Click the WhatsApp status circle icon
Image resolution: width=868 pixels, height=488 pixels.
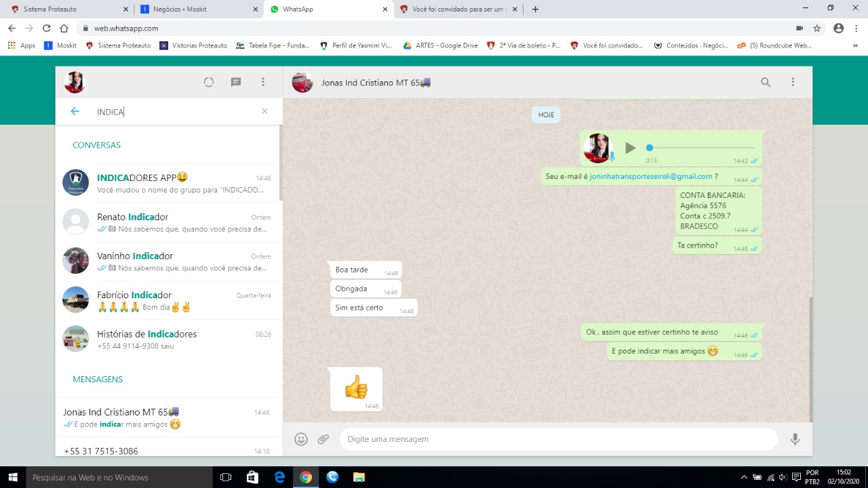[209, 82]
